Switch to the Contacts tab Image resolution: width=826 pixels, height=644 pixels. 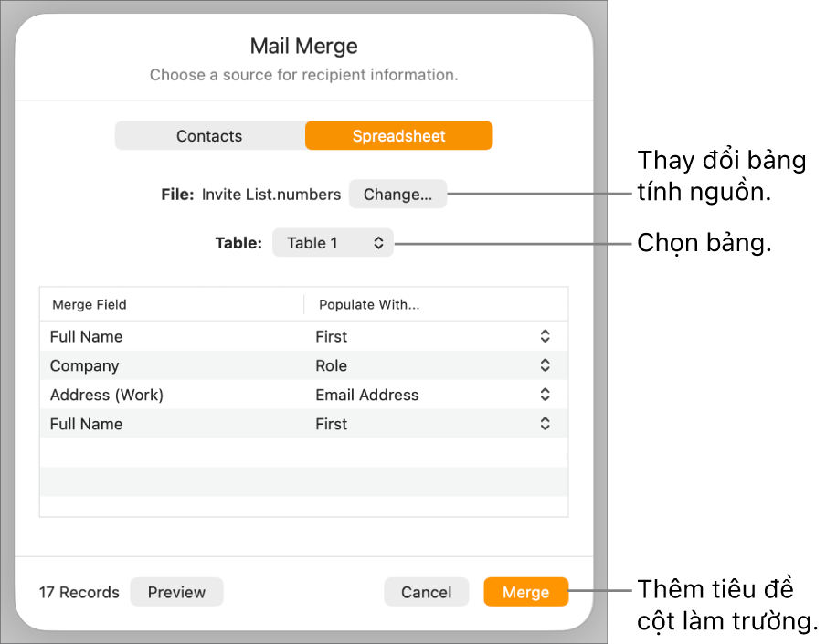coord(209,136)
